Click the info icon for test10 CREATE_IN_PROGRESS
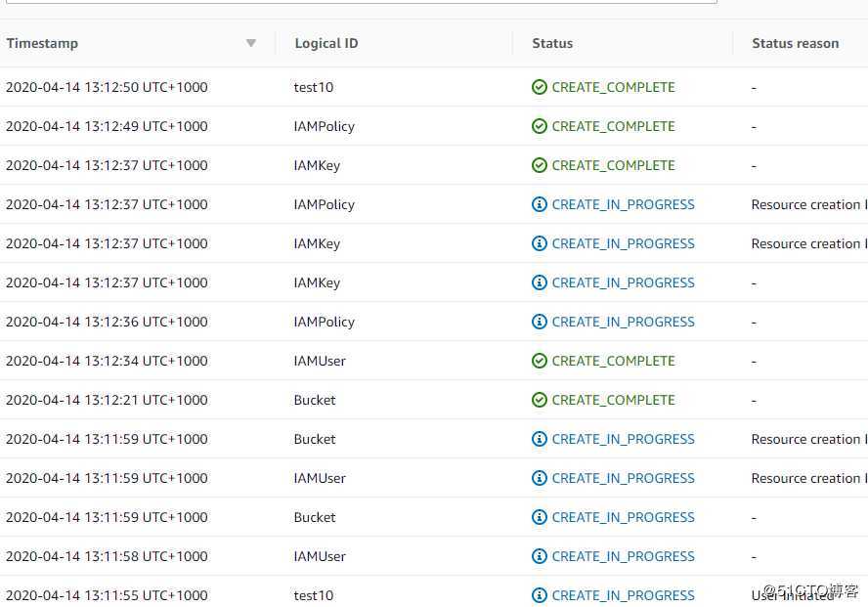Screen dimensions: 868x607 coord(540,595)
